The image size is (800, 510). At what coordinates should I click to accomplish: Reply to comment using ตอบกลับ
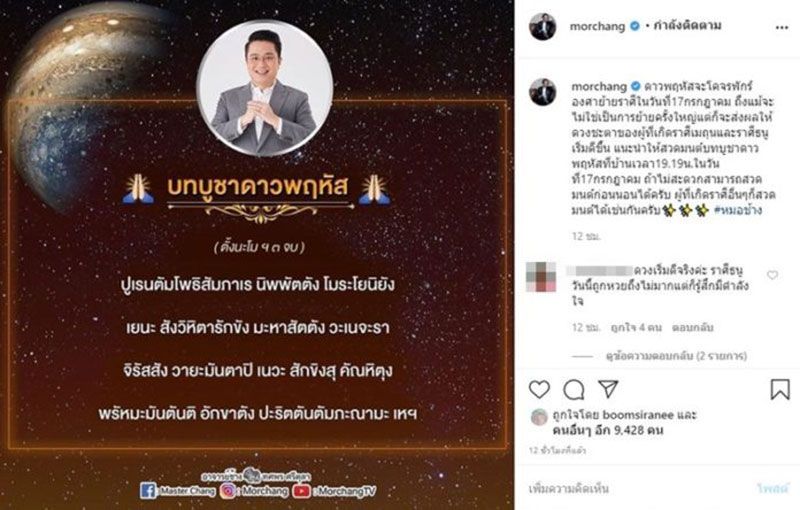(x=692, y=327)
